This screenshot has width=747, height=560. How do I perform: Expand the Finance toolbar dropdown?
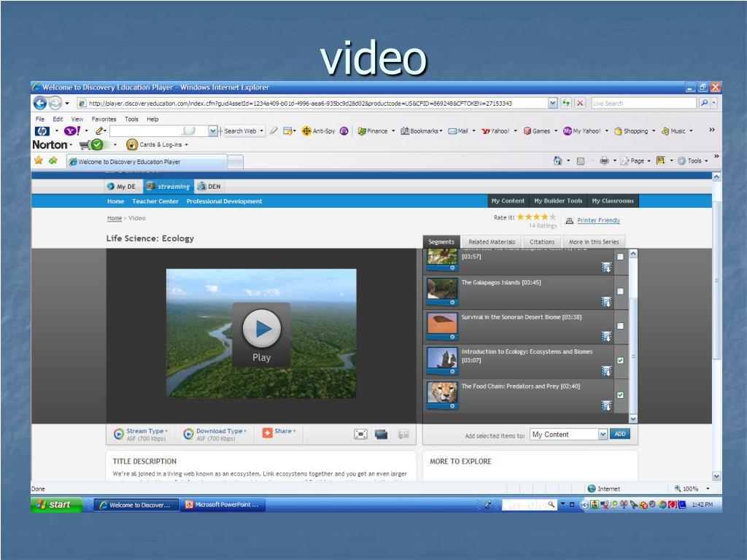[x=393, y=131]
